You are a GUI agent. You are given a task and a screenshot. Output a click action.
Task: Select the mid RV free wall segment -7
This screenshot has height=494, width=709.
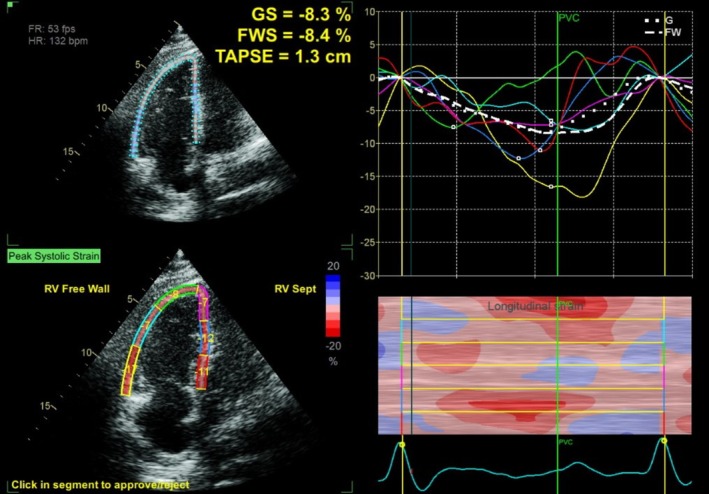click(x=147, y=326)
